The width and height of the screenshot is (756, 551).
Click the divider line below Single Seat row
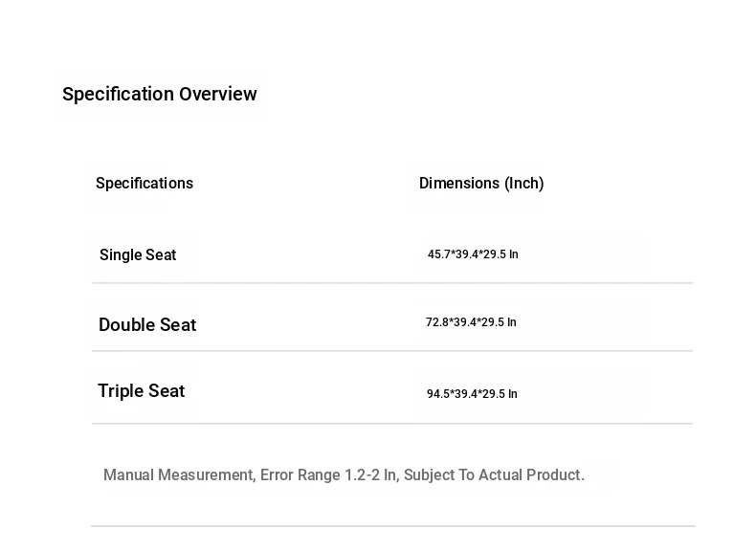[392, 283]
